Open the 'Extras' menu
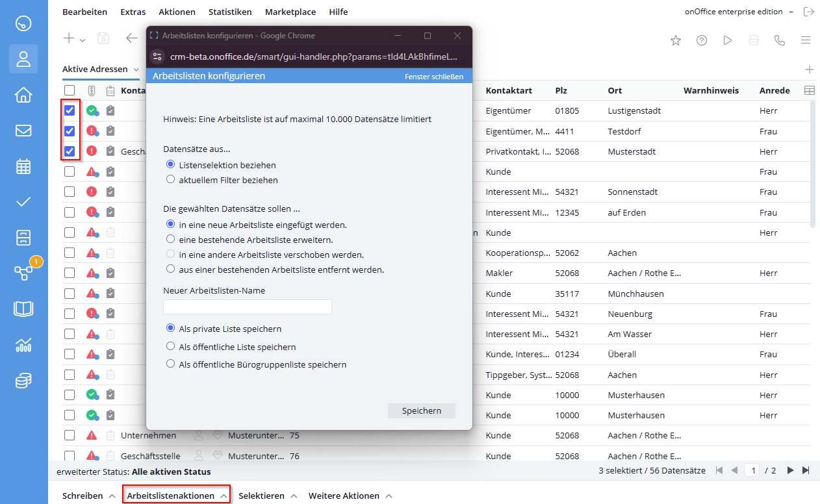 [x=133, y=12]
